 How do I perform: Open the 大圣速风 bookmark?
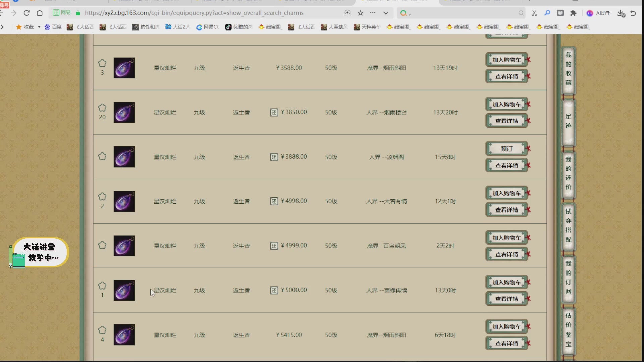(x=334, y=27)
